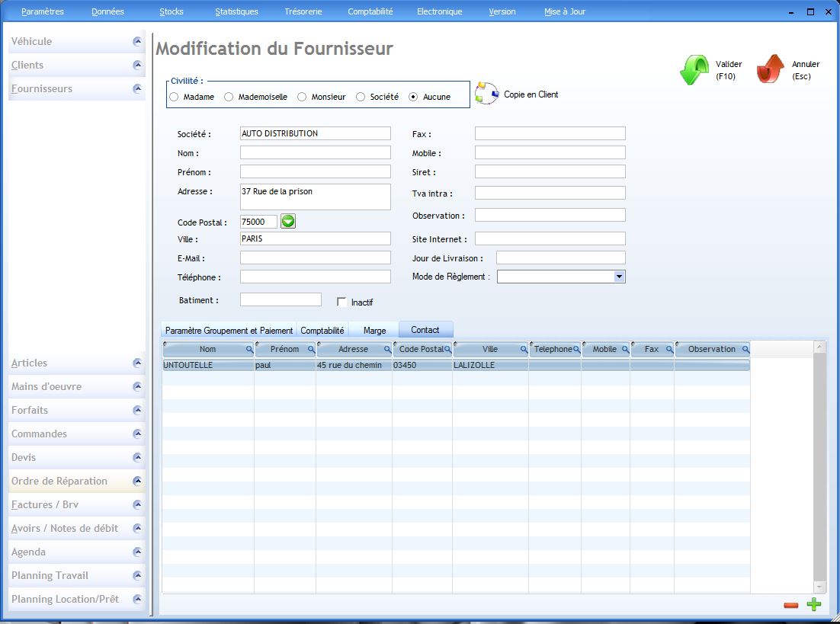The height and width of the screenshot is (624, 840).
Task: Click the search icon in Fax column header
Action: pyautogui.click(x=669, y=349)
